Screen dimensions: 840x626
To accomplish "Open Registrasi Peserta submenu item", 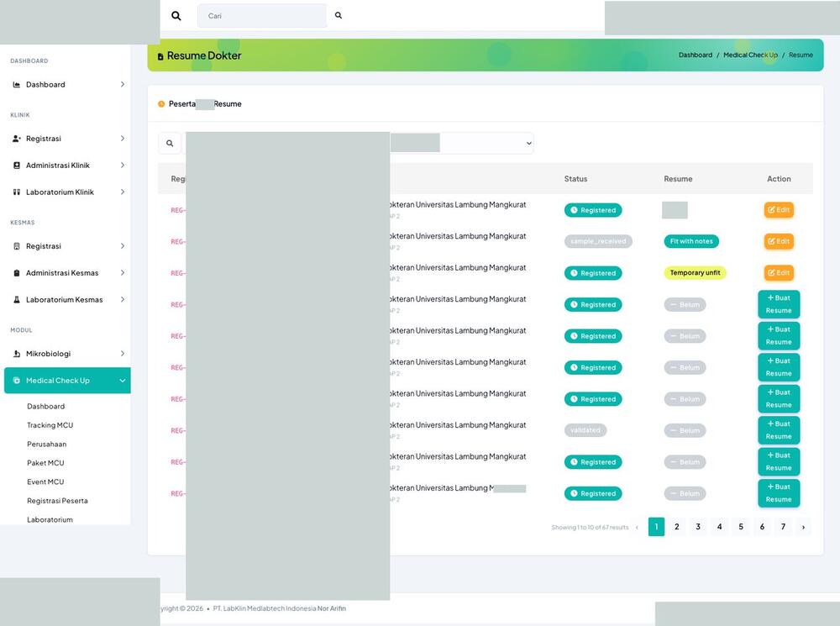I will pyautogui.click(x=57, y=501).
